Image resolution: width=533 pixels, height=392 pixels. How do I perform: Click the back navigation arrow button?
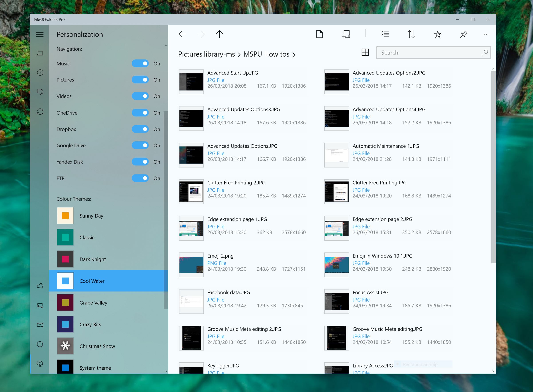(182, 34)
